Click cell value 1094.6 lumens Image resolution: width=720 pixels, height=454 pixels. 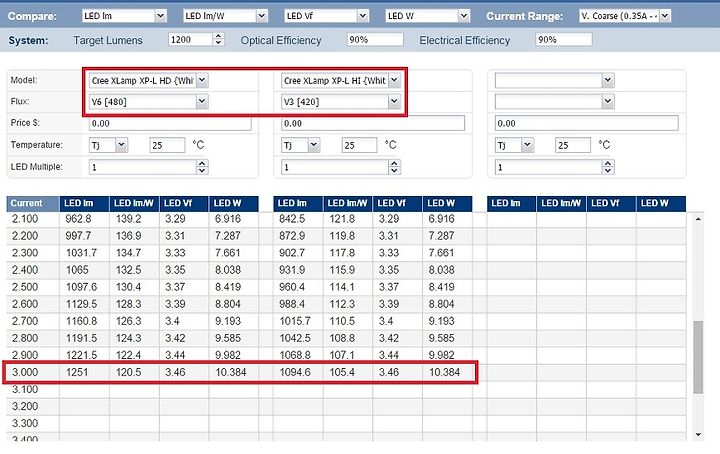tap(295, 372)
